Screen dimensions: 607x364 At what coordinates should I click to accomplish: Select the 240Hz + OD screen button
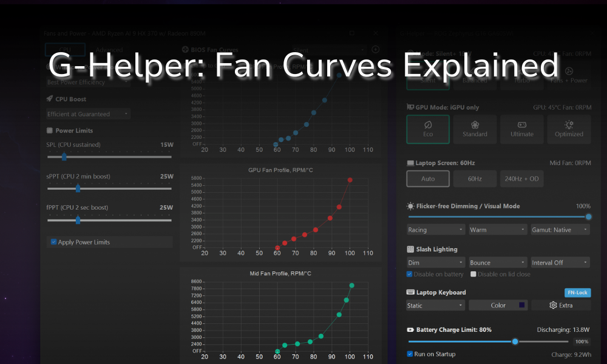[522, 179]
